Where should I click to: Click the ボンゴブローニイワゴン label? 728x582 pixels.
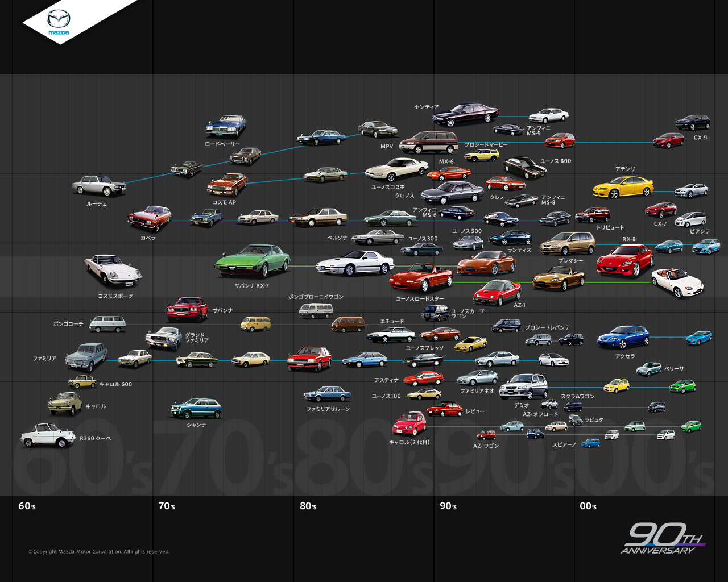(316, 297)
